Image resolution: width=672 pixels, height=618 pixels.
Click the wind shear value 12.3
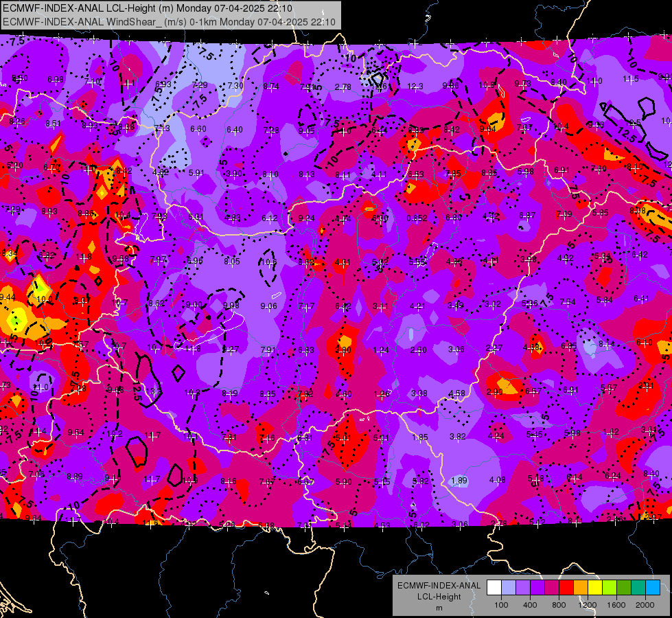click(x=415, y=87)
